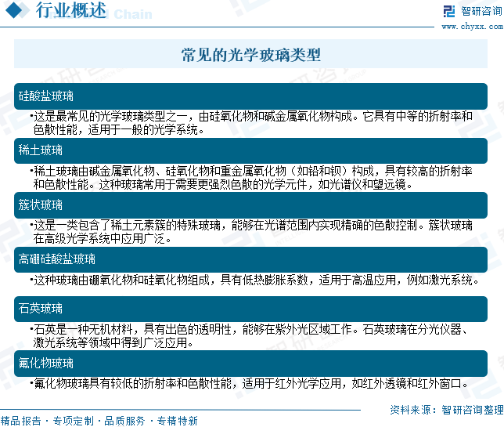Click the text 如红外透镜和红外窗口

pyautogui.click(x=406, y=383)
